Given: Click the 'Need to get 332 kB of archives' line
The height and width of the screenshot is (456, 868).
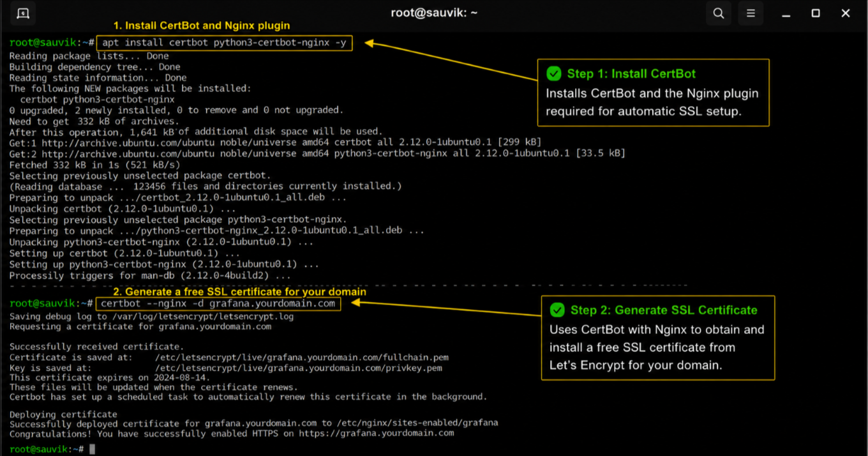Looking at the screenshot, I should point(94,121).
